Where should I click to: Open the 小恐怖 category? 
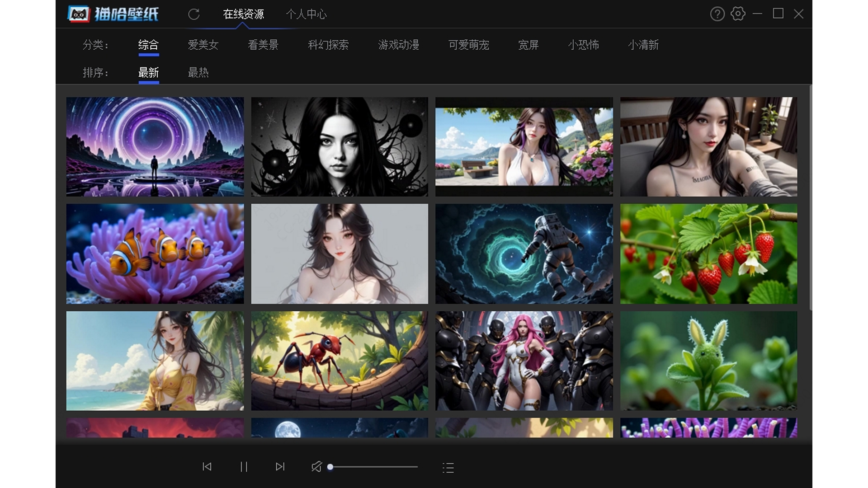583,45
